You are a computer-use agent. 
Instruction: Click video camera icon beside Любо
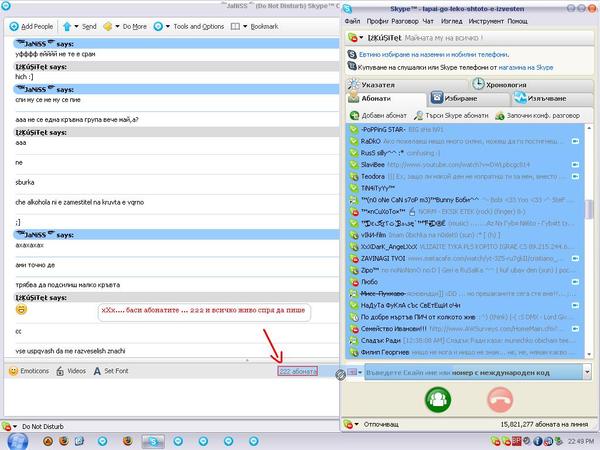point(575,282)
